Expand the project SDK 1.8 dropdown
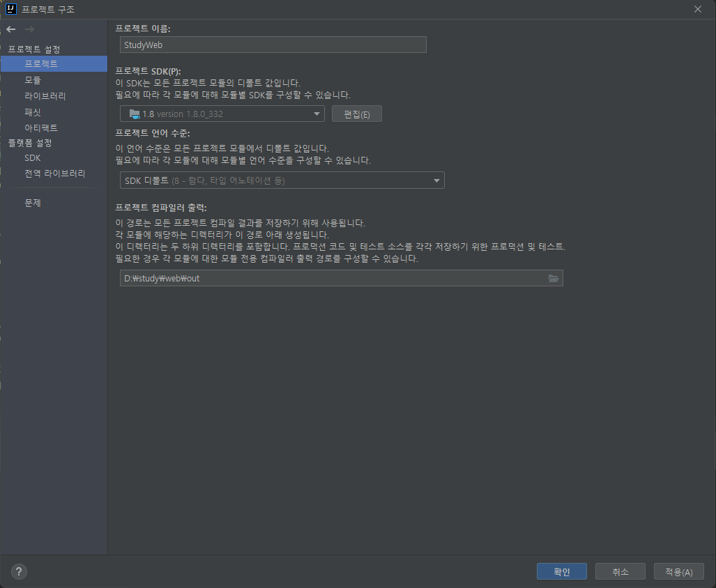716x588 pixels. coord(222,114)
